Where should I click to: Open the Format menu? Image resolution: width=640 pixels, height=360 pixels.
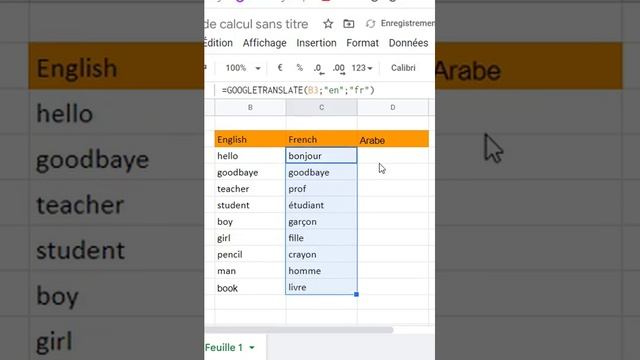tap(362, 43)
